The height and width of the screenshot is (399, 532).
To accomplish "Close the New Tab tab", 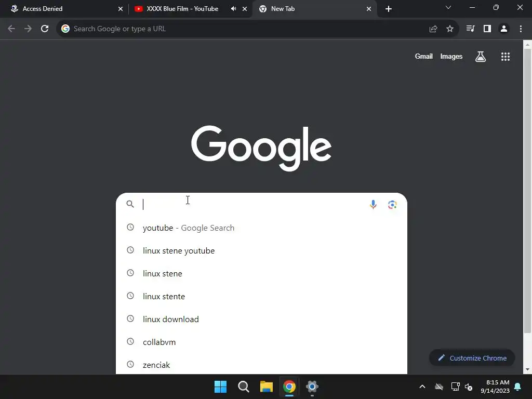I will coord(369,9).
